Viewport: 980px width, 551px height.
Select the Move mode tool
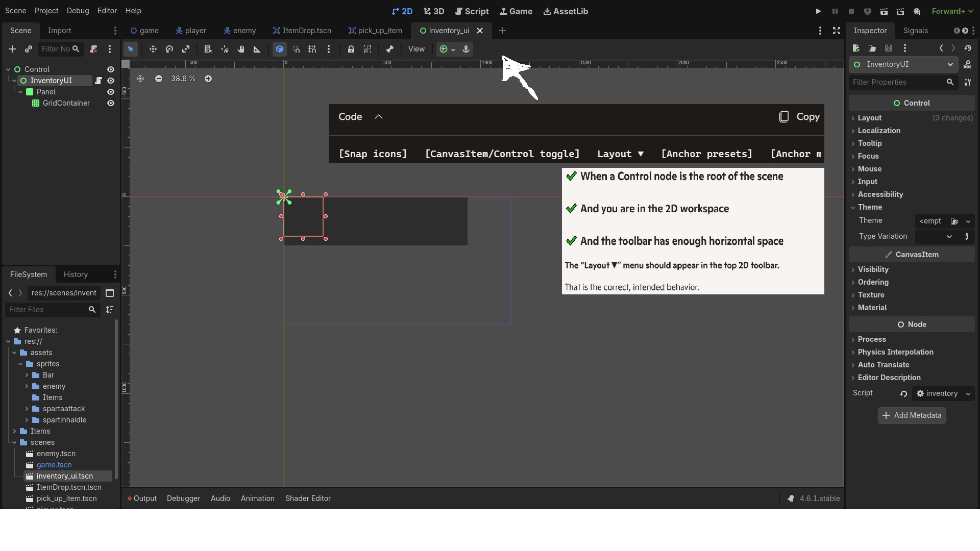[153, 49]
